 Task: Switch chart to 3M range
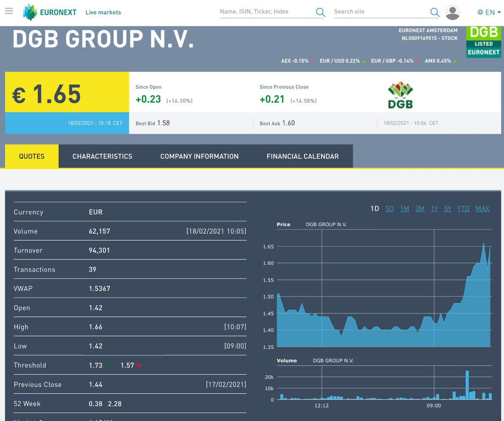(x=420, y=209)
